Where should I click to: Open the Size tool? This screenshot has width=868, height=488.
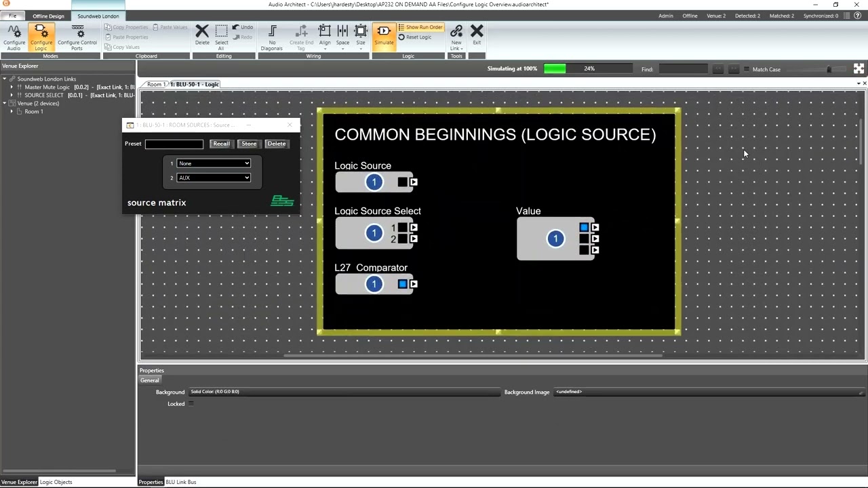point(361,37)
